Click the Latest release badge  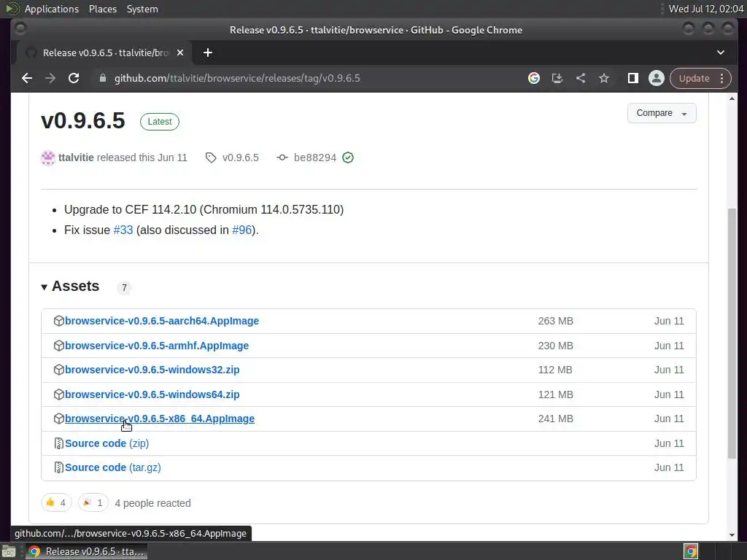(160, 122)
